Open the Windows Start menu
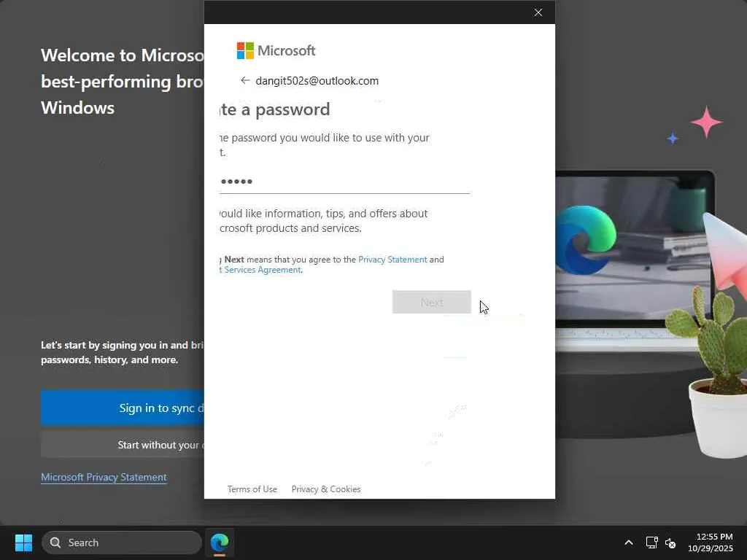This screenshot has height=560, width=747. coord(23,542)
